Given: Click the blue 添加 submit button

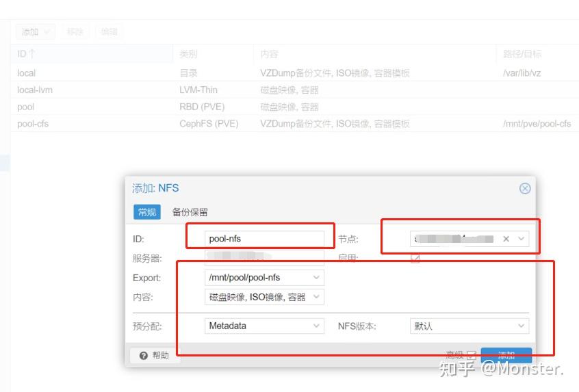Looking at the screenshot, I should [x=506, y=356].
